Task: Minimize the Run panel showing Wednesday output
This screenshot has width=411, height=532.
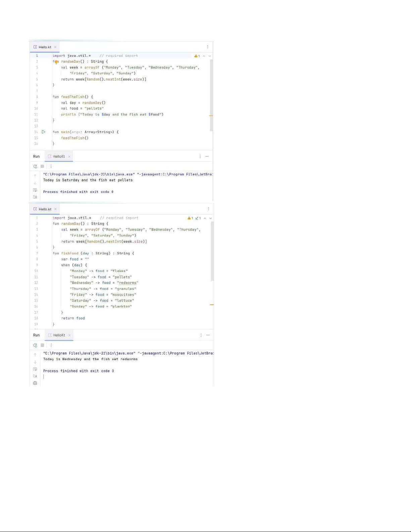Action: [x=208, y=335]
